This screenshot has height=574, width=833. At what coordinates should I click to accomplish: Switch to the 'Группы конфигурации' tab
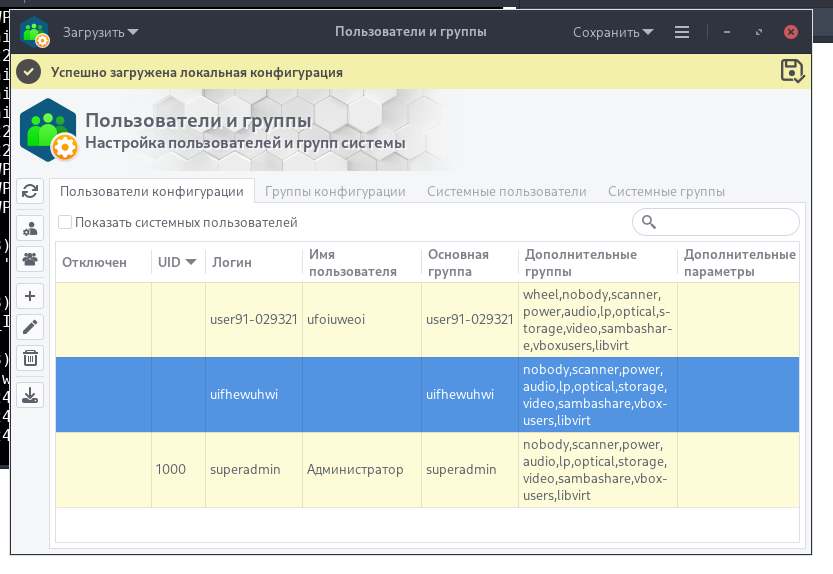335,191
